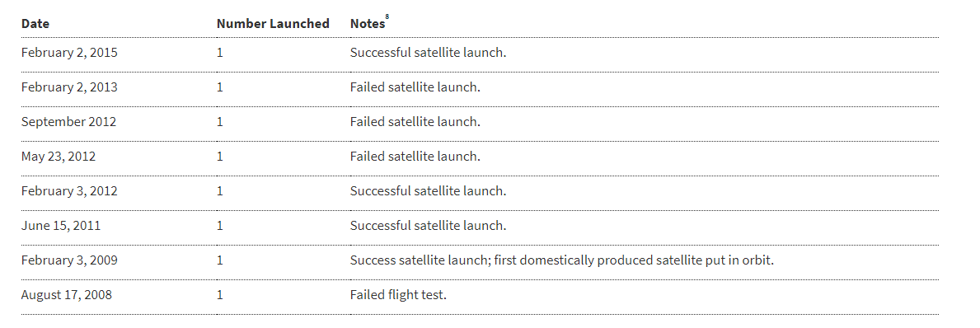Open footnote 8 superscript beside Notes

click(387, 18)
